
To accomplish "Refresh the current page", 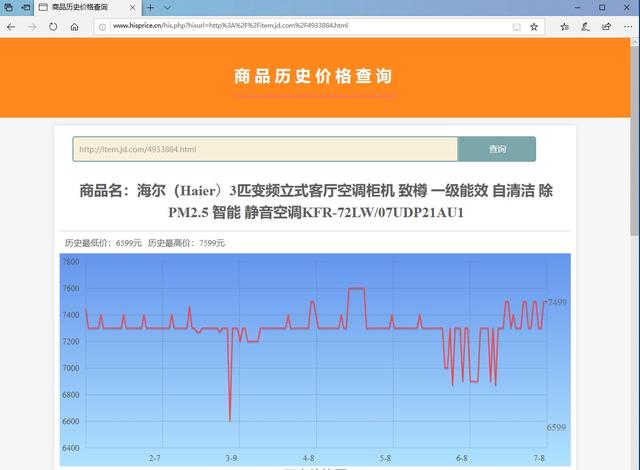I will coord(53,27).
